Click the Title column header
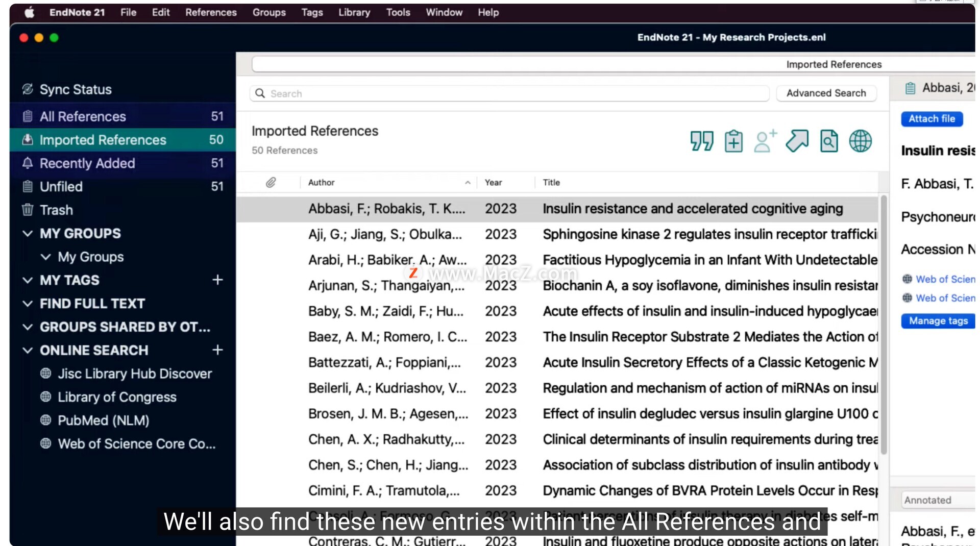 point(551,182)
